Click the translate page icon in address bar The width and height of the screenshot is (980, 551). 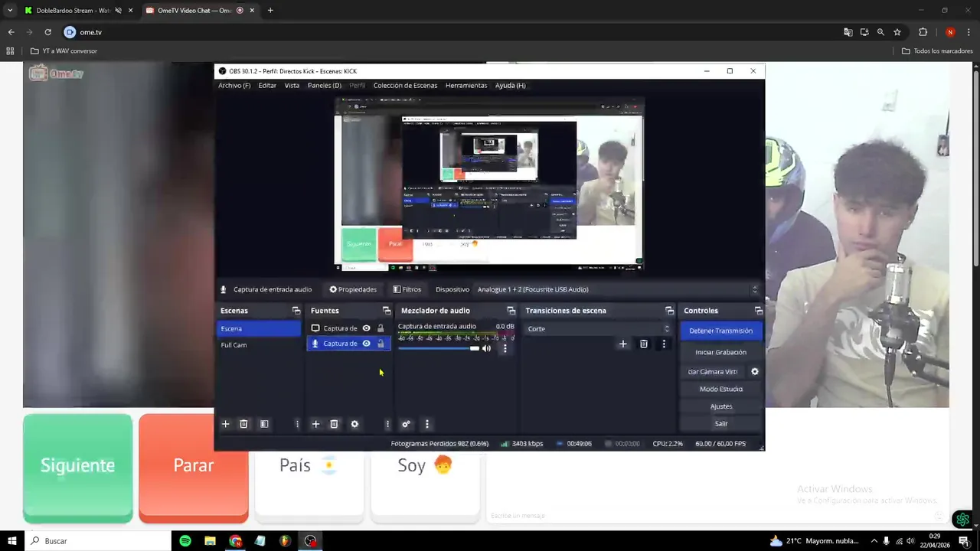coord(848,32)
